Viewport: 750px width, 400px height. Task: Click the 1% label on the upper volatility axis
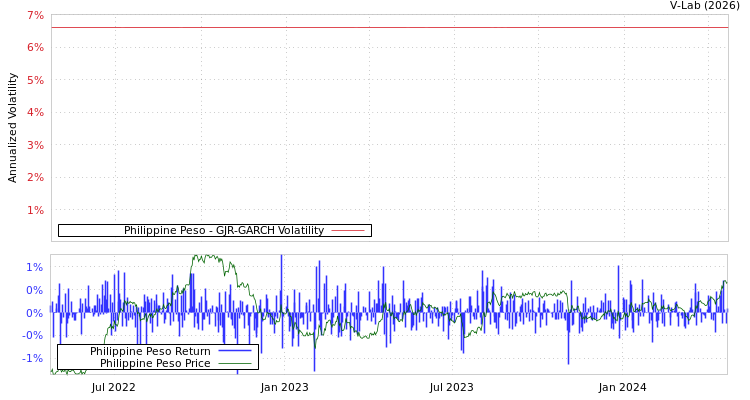(35, 210)
